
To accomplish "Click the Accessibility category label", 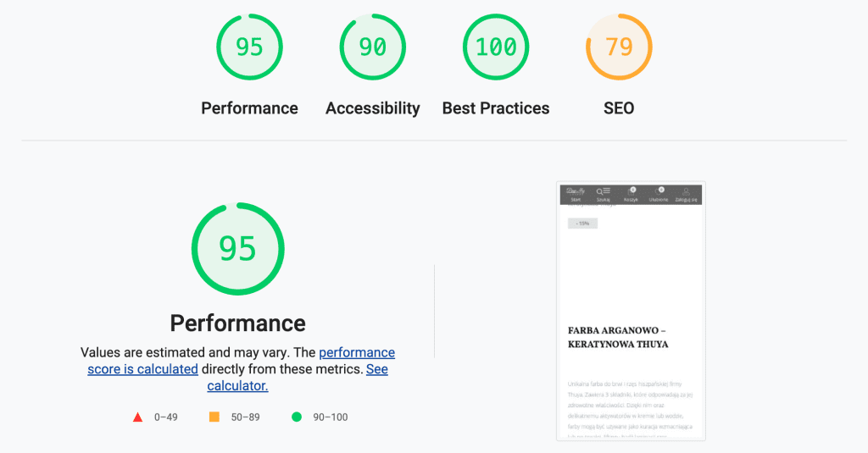I will click(x=373, y=108).
